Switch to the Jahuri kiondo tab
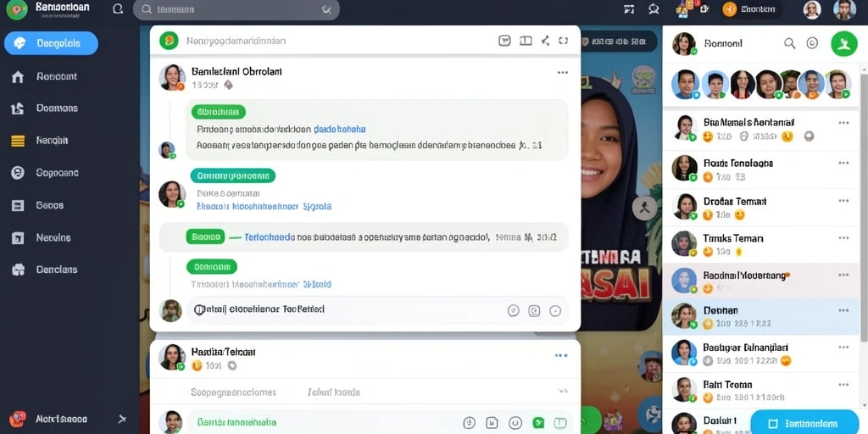Screen dimensions: 868x434 [334, 392]
